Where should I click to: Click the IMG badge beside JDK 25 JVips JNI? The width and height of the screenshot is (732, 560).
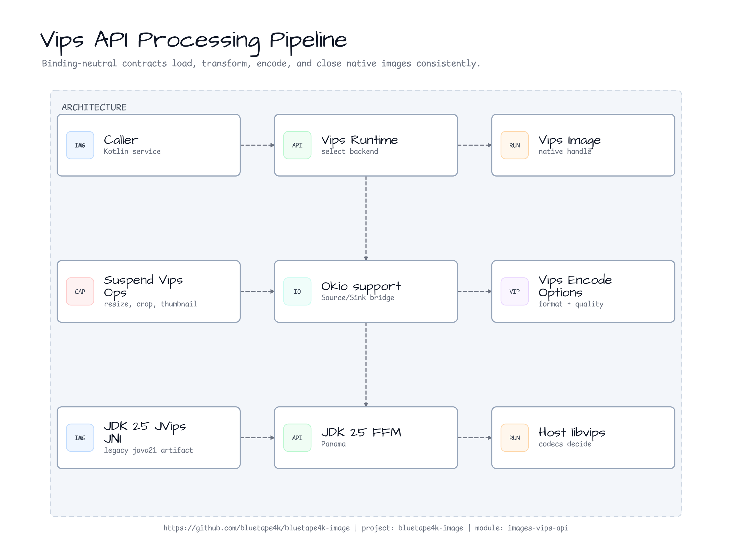[x=80, y=438]
